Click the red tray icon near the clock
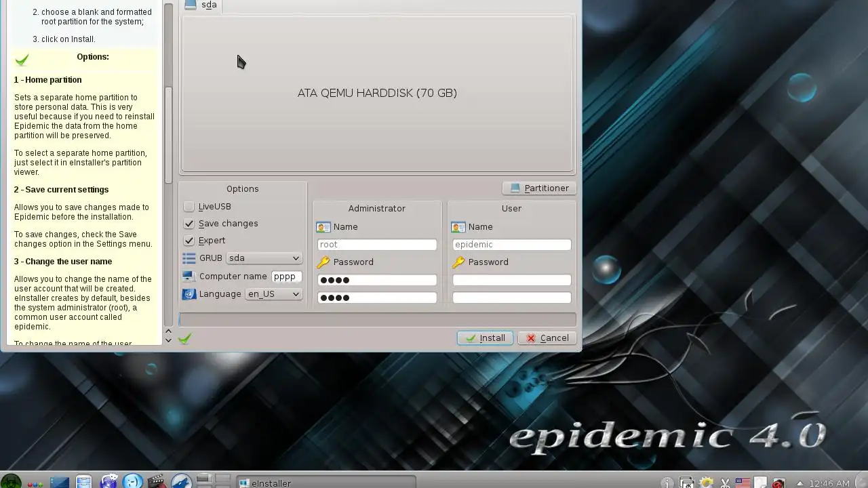The height and width of the screenshot is (488, 868). (x=778, y=483)
